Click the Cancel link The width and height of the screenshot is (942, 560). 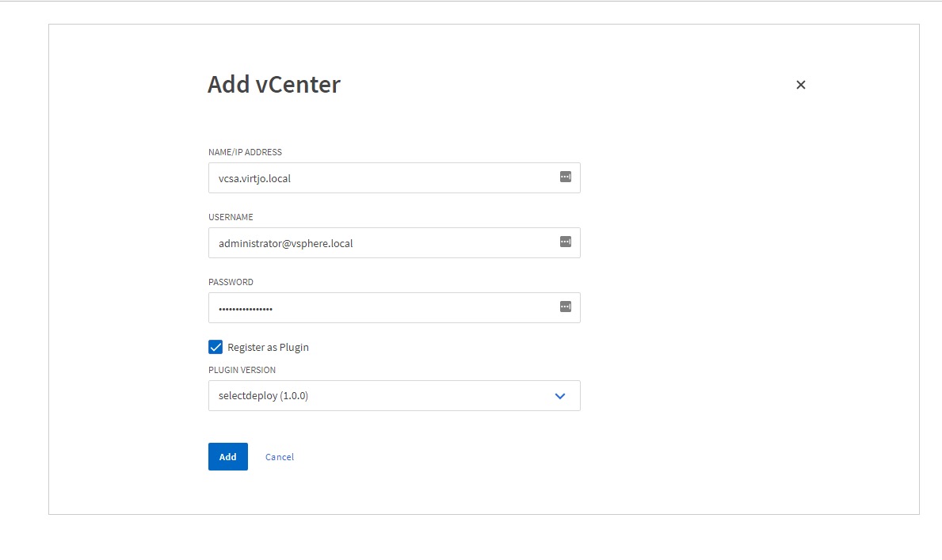[280, 457]
